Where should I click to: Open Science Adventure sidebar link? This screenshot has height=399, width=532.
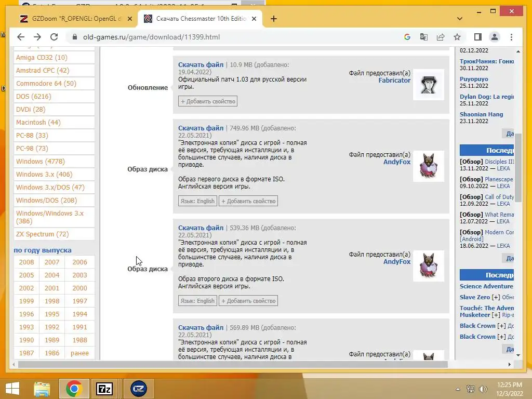(x=486, y=286)
